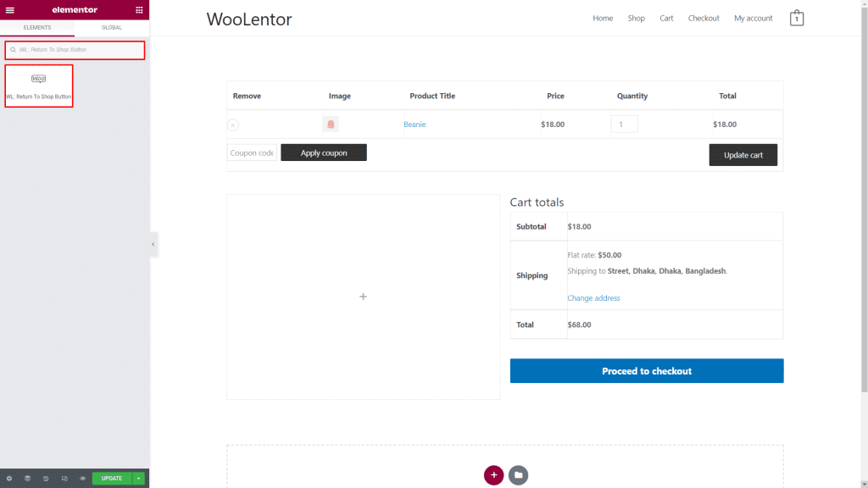The image size is (868, 488).
Task: Click the Cart totals heading
Action: coord(537,202)
